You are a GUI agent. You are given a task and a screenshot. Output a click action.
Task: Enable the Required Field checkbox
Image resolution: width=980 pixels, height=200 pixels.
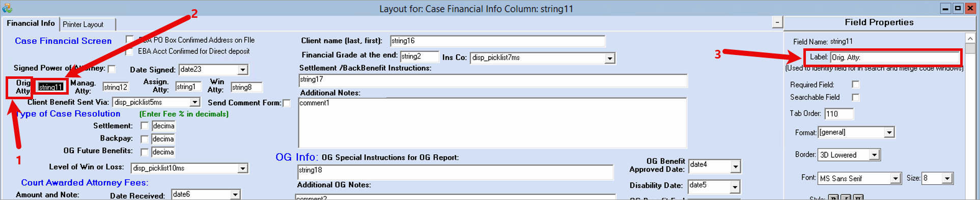(x=855, y=84)
